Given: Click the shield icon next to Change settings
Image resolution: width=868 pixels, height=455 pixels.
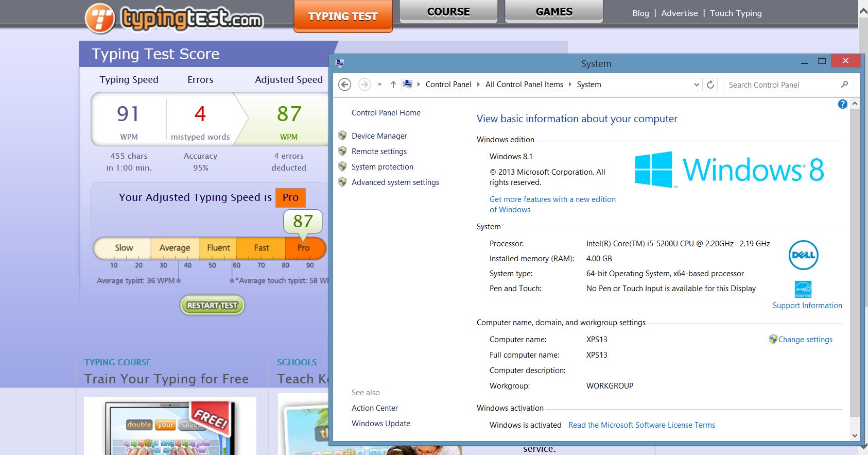Looking at the screenshot, I should pos(773,339).
